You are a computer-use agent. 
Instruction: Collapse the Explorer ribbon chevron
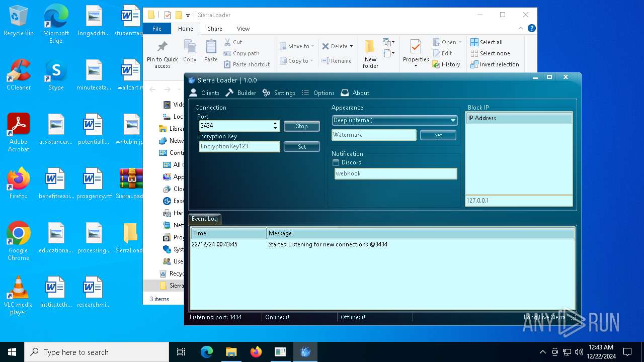[521, 29]
